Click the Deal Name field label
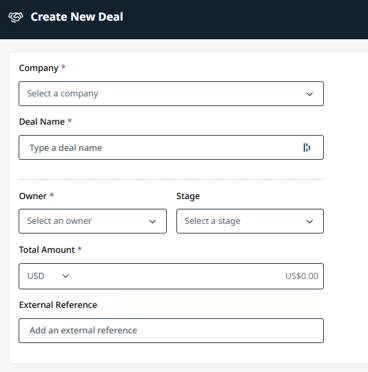368x372 pixels. [x=42, y=122]
